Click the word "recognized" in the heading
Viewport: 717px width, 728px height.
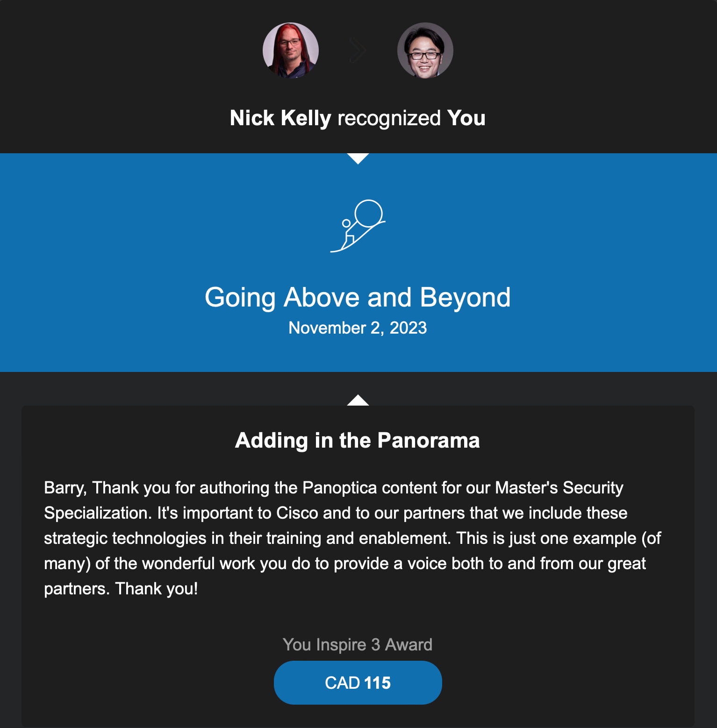pyautogui.click(x=389, y=118)
